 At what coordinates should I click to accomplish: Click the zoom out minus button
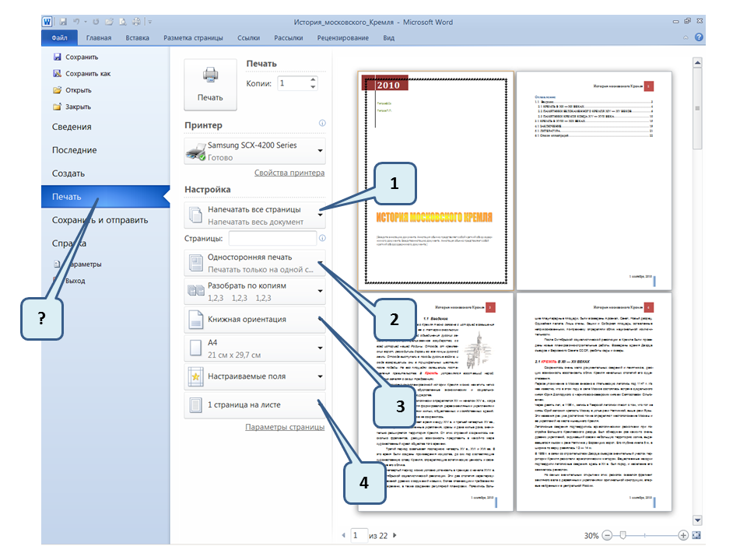click(608, 535)
